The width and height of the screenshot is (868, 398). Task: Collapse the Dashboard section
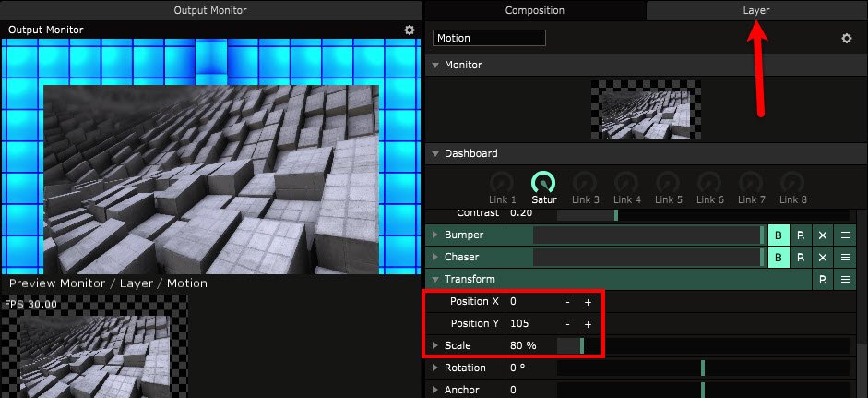click(x=435, y=153)
